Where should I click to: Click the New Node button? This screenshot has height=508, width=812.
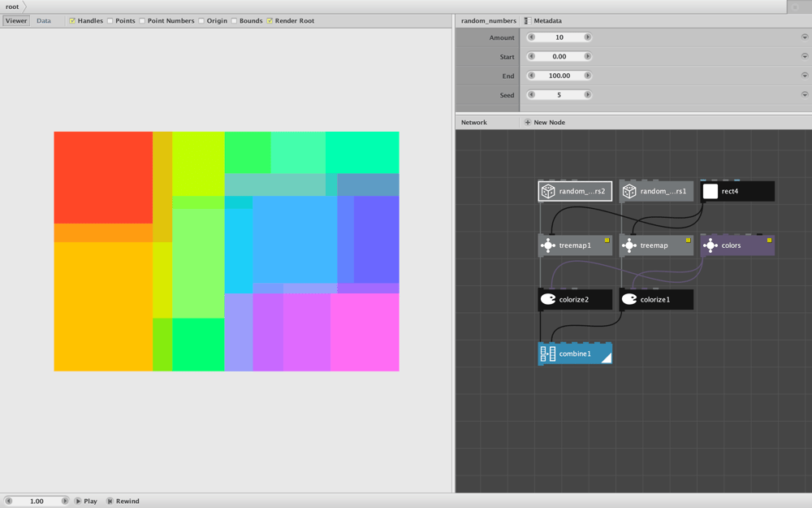click(x=544, y=123)
